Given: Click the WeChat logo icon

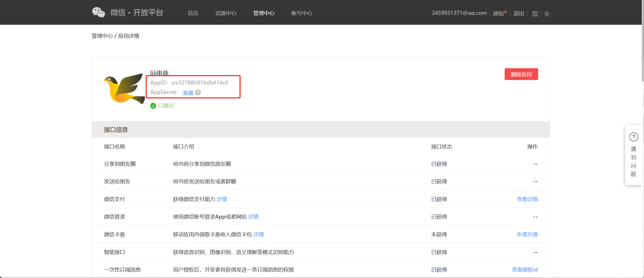Looking at the screenshot, I should tap(98, 12).
